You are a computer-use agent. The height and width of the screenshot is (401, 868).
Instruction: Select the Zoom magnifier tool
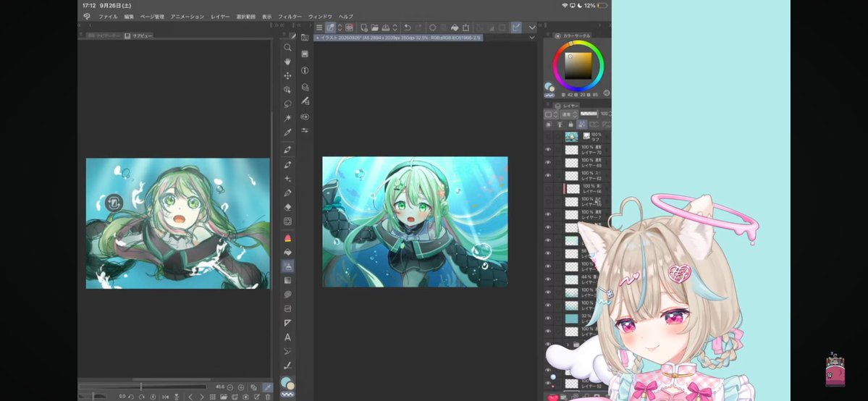pos(288,48)
